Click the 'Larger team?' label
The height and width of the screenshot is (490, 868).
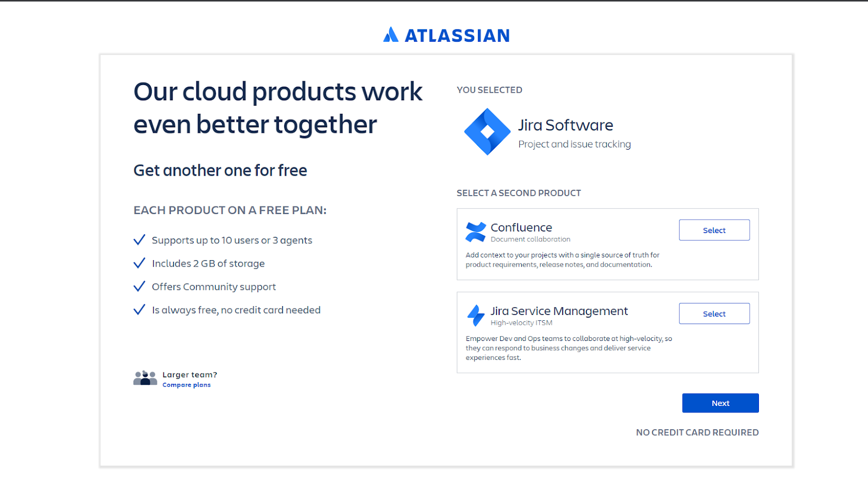(x=189, y=375)
